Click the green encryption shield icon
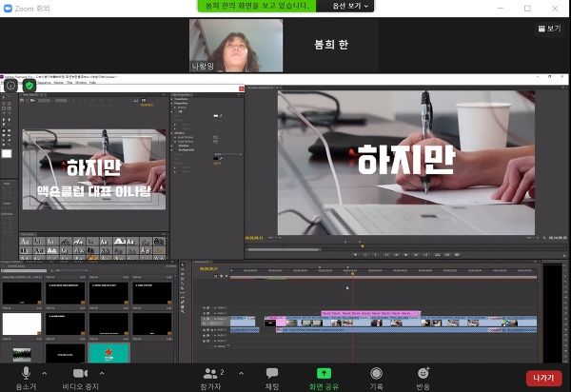Viewport: 571px width, 392px height. tap(30, 86)
